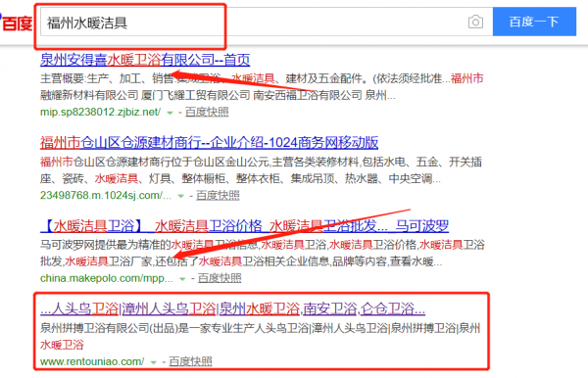Image resolution: width=588 pixels, height=378 pixels.
Task: Open 福州市仓山区仓源建材商行 result title
Action: [210, 143]
